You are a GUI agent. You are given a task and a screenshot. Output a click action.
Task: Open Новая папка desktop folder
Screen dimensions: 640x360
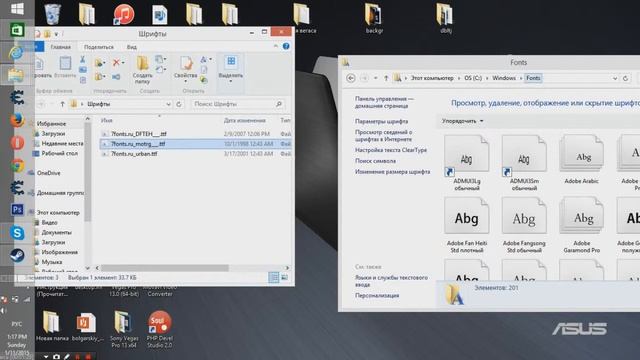[52, 326]
